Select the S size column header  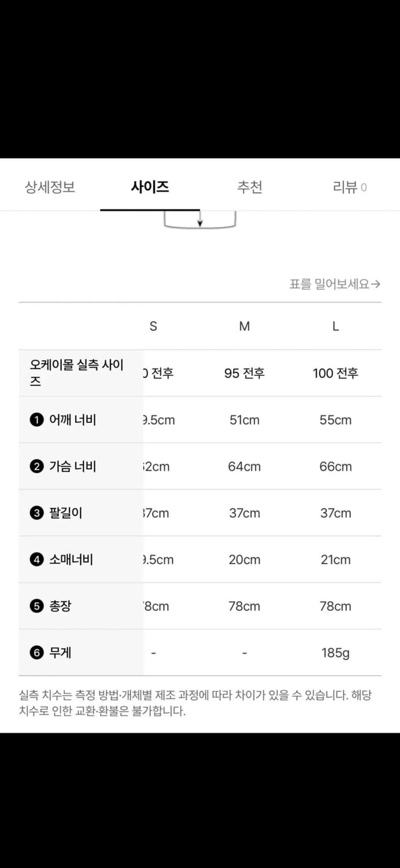click(x=153, y=326)
